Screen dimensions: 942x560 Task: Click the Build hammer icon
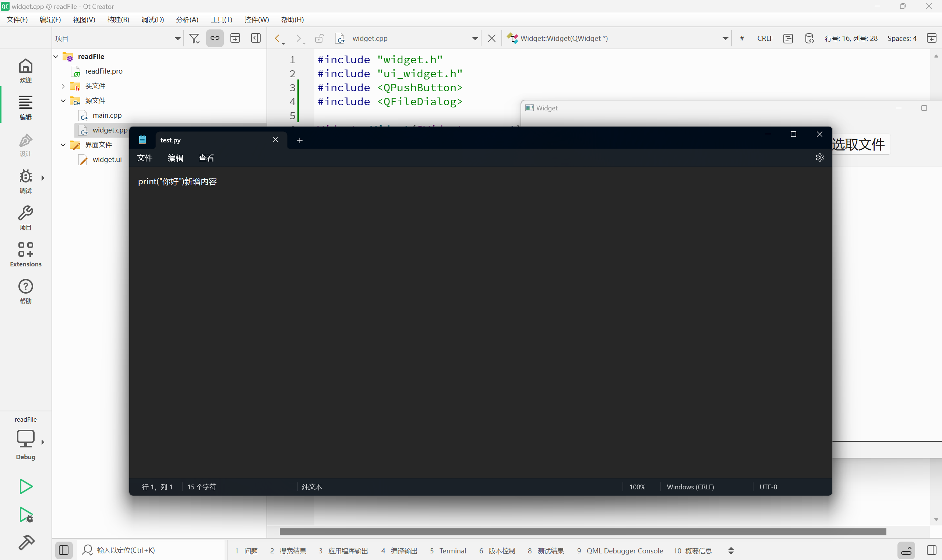pos(26,543)
